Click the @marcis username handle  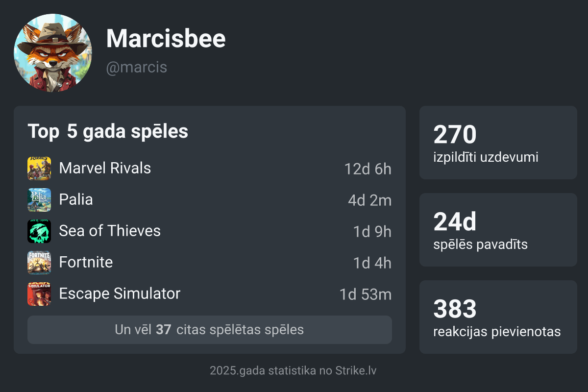click(136, 67)
